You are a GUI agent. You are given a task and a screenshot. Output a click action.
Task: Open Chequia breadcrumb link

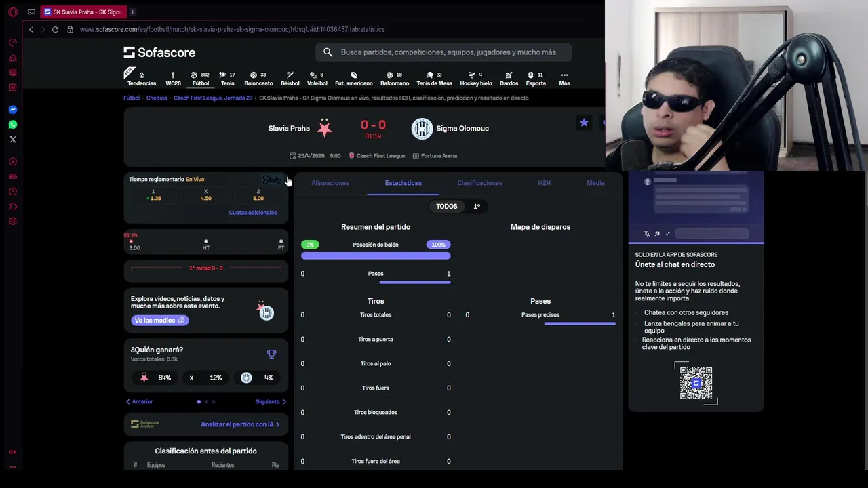[157, 98]
